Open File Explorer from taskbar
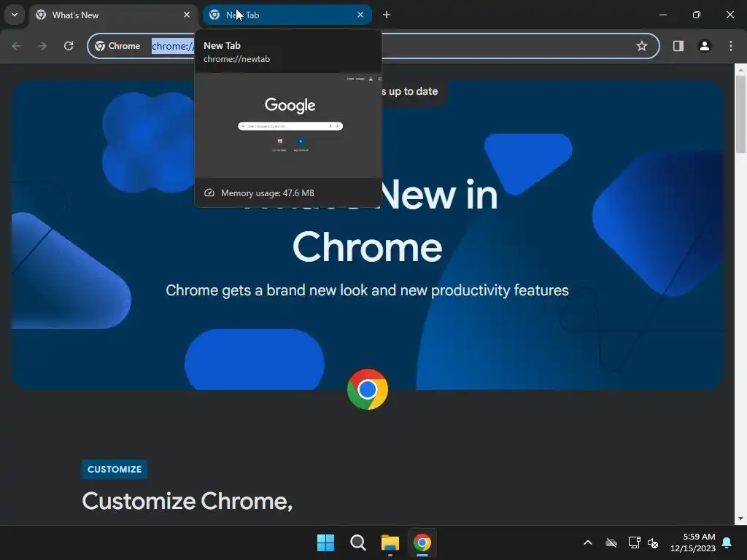 390,542
